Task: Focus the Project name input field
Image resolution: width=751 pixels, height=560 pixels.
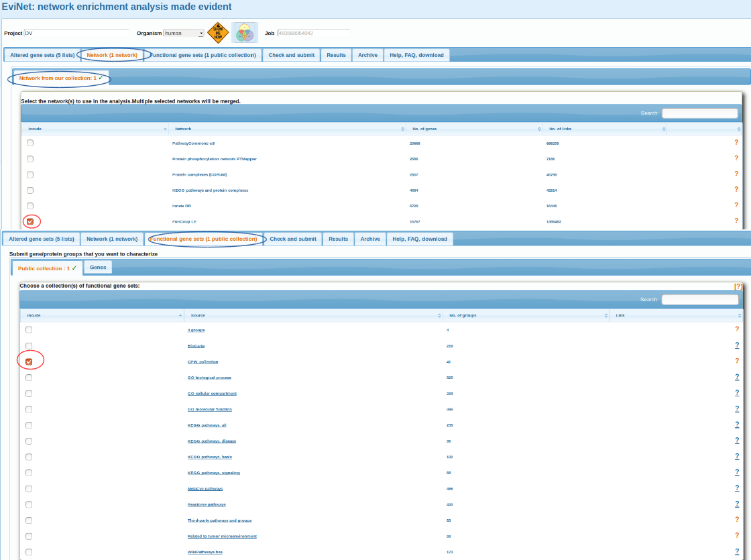Action: tap(76, 33)
